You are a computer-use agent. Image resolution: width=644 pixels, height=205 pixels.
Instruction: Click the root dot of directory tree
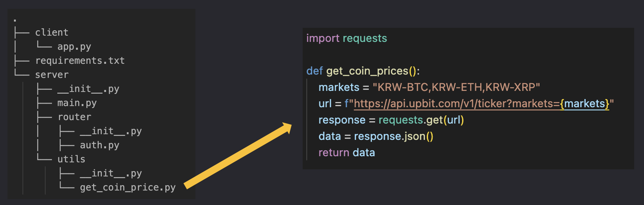pyautogui.click(x=15, y=20)
